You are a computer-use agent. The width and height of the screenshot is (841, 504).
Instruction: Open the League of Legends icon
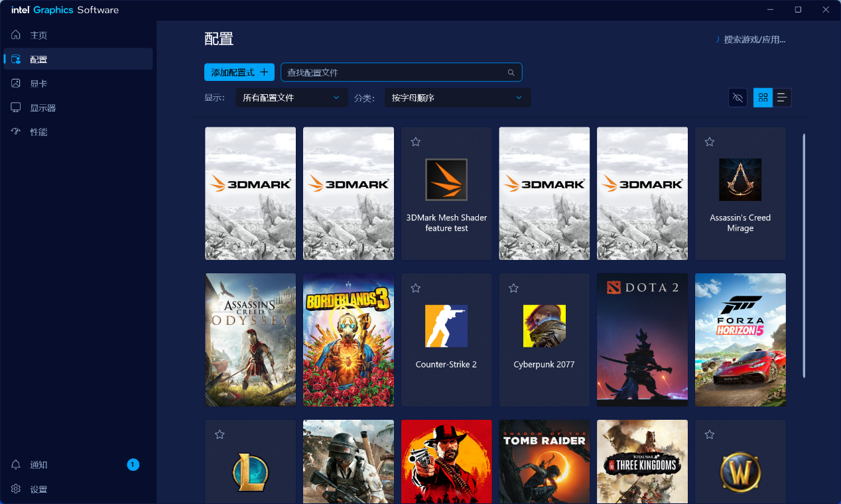coord(251,473)
